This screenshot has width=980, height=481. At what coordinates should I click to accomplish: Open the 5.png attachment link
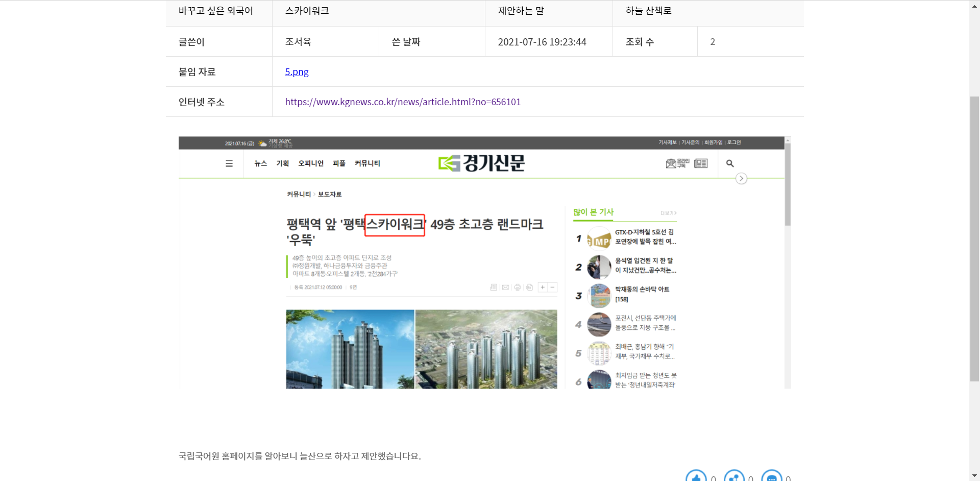[x=297, y=72]
